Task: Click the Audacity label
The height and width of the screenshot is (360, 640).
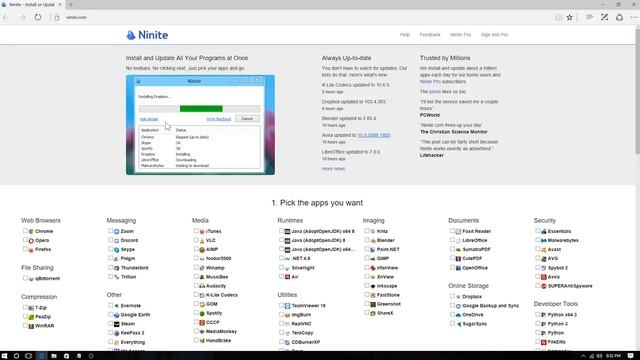Action: tap(216, 286)
